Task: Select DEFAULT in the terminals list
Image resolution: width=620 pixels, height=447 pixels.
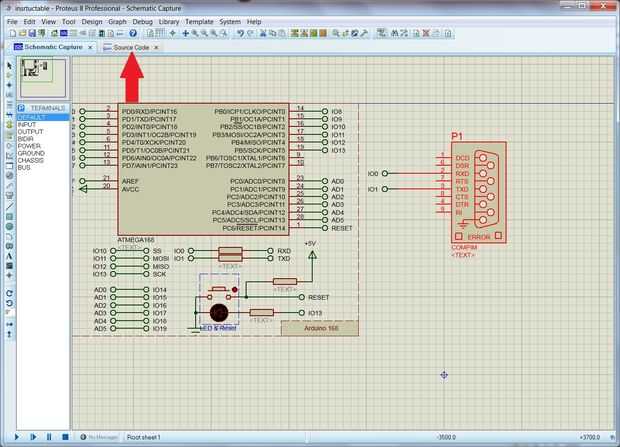Action: (43, 117)
